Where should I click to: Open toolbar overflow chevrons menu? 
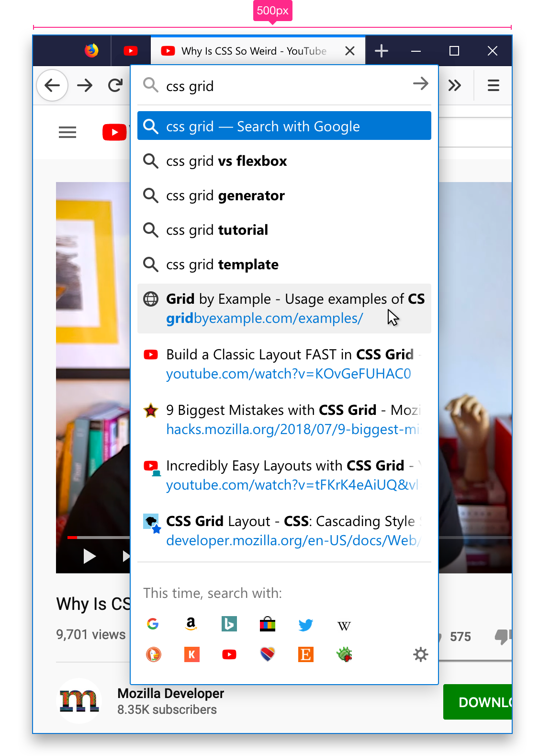455,86
